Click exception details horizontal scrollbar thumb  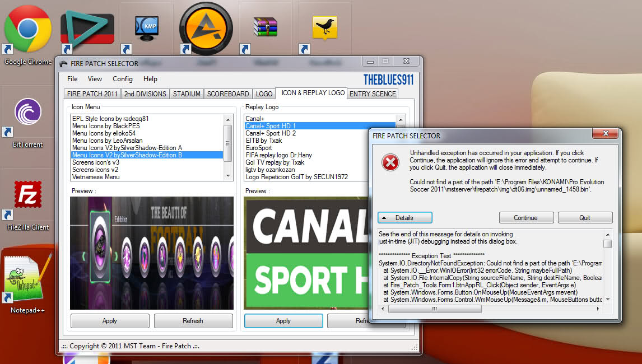(x=435, y=309)
